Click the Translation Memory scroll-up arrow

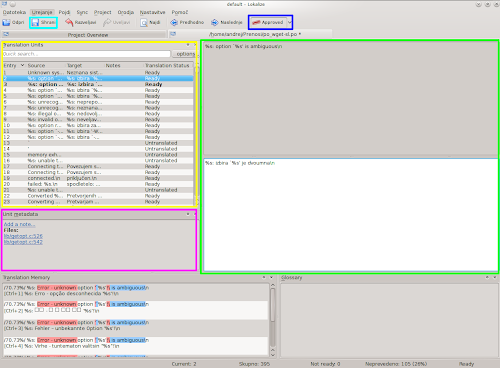click(273, 285)
